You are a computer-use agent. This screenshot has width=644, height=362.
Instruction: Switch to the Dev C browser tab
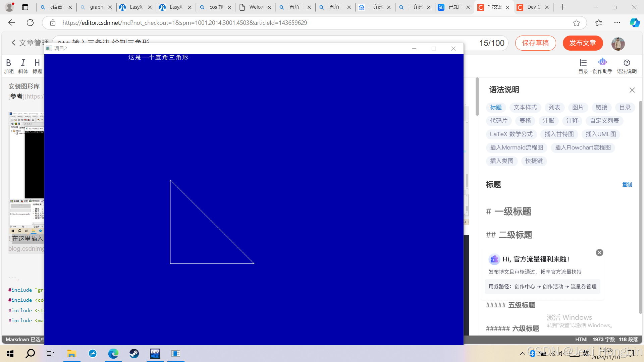coord(533,7)
